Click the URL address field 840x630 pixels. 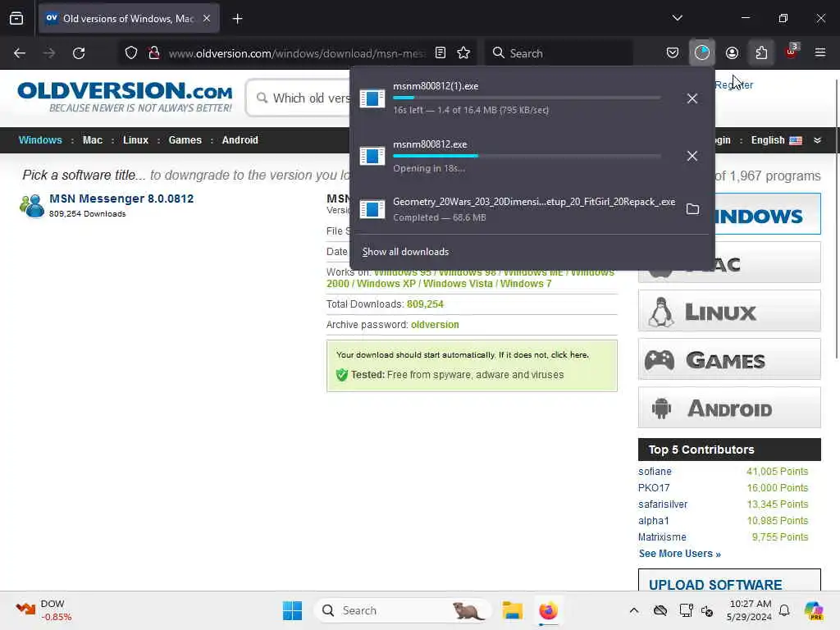[x=296, y=53]
